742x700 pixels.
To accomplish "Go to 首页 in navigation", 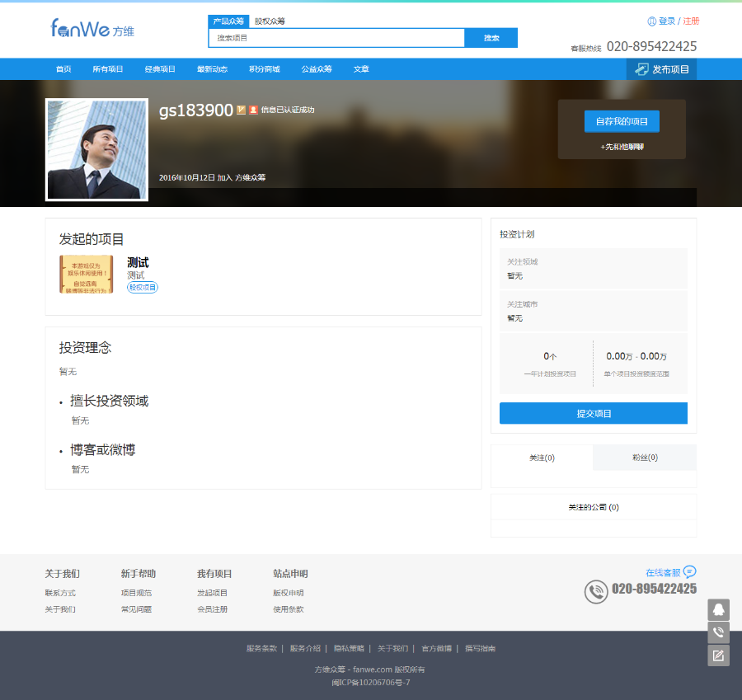I will (63, 69).
